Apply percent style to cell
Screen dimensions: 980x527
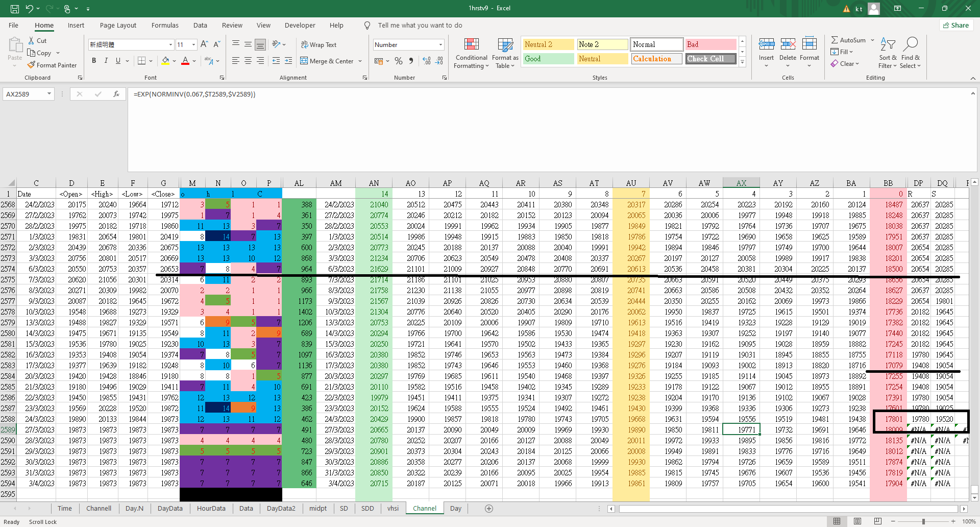tap(398, 61)
